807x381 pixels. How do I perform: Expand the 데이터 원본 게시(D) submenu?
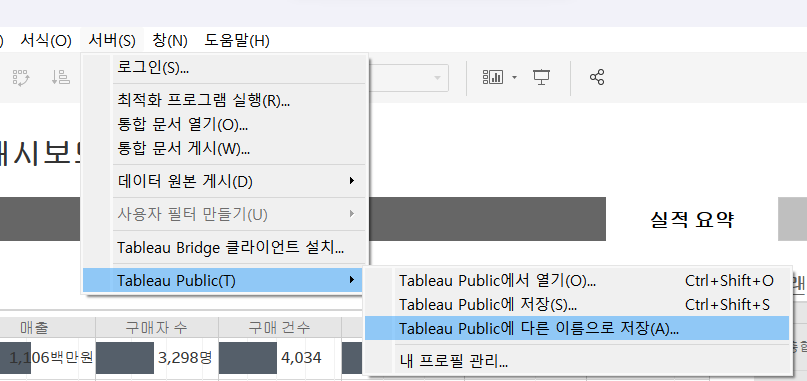224,181
